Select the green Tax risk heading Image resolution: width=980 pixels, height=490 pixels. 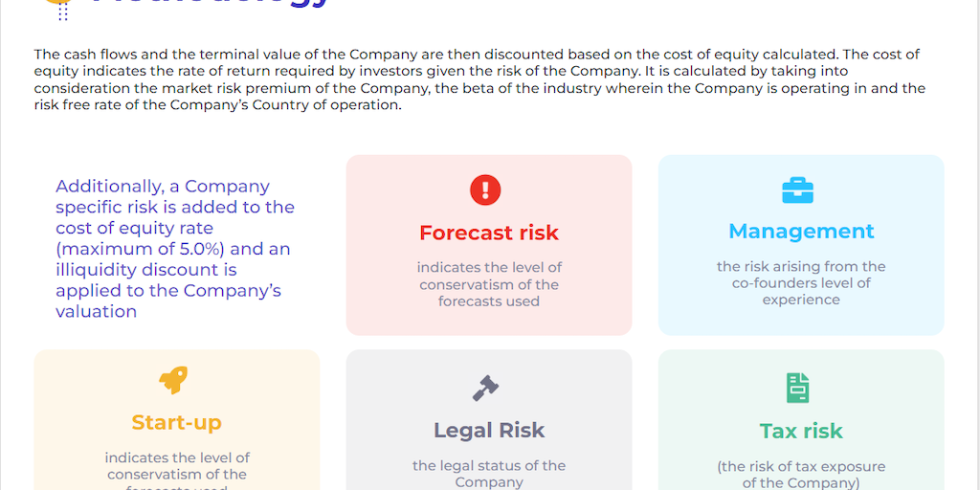coord(801,432)
